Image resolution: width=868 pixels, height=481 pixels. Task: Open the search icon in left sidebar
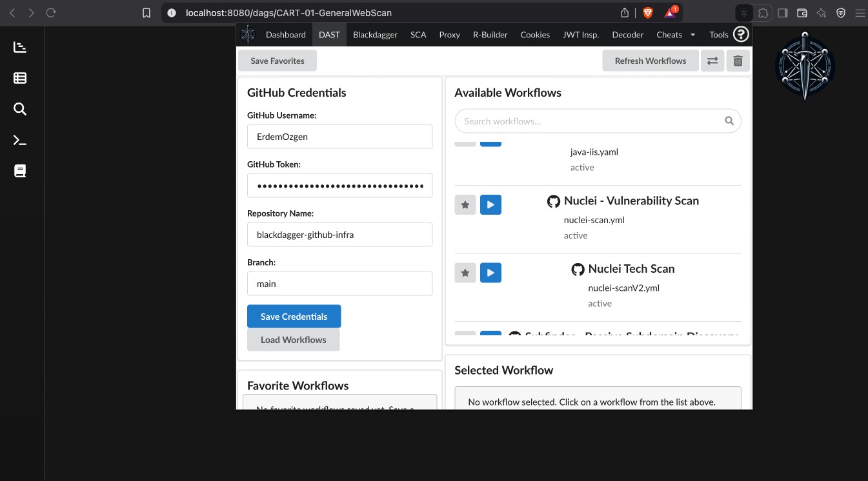[20, 109]
